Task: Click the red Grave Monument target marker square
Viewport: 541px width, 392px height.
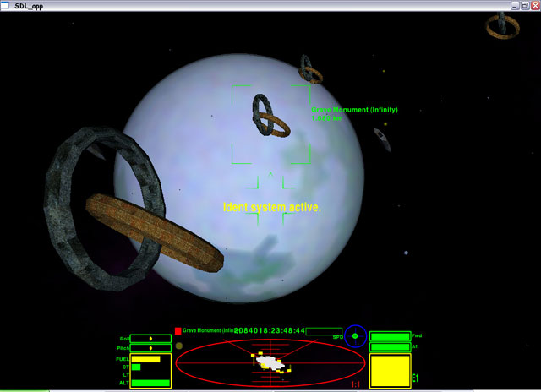Action: [x=178, y=331]
